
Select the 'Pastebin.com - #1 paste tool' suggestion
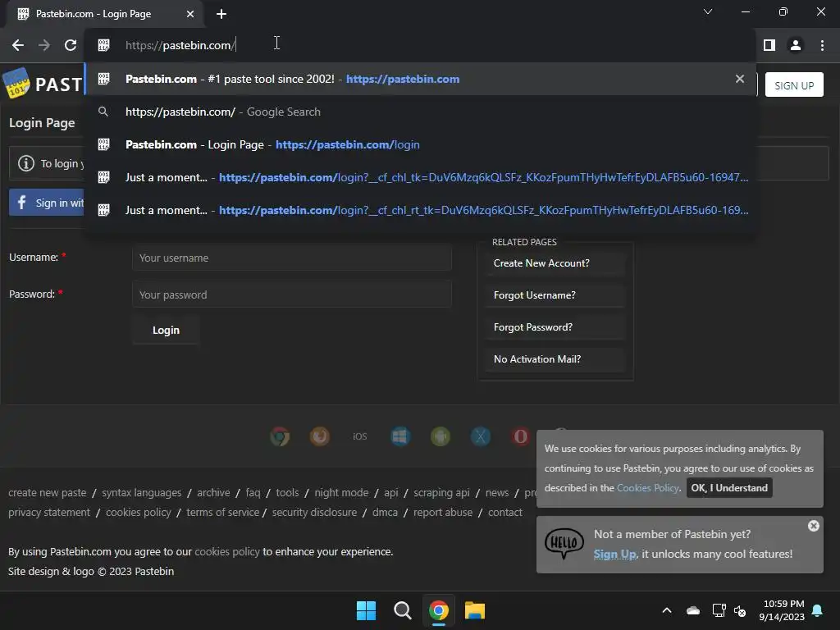click(x=420, y=79)
